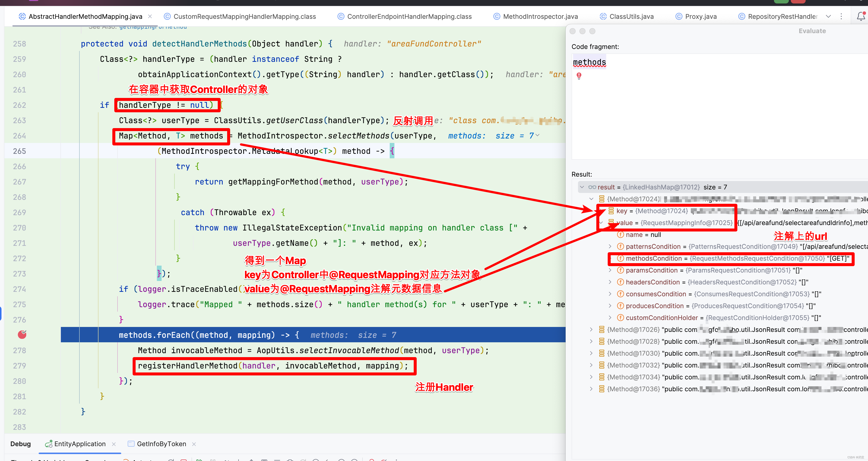Expand the inline 'methods: size = 7' hint chevron

537,135
